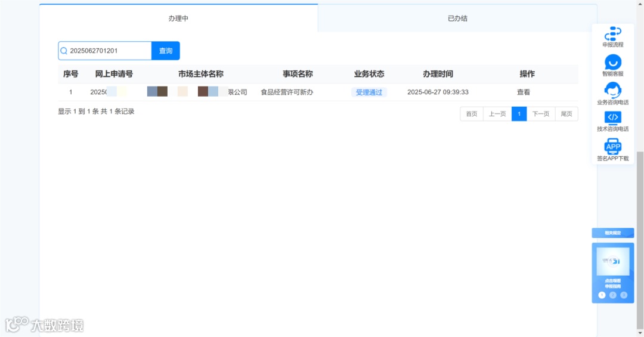This screenshot has height=337, width=644.
Task: Click 查看 link in the first row
Action: [524, 92]
